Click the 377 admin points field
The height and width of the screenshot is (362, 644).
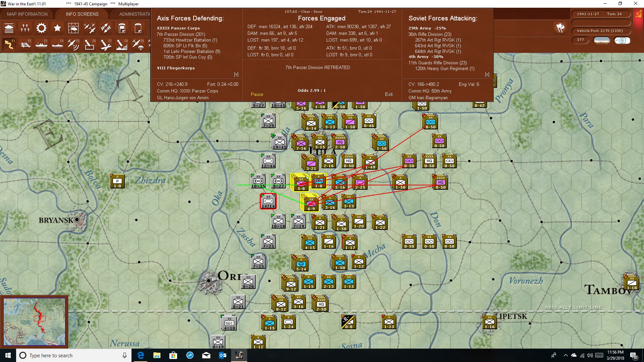point(580,40)
